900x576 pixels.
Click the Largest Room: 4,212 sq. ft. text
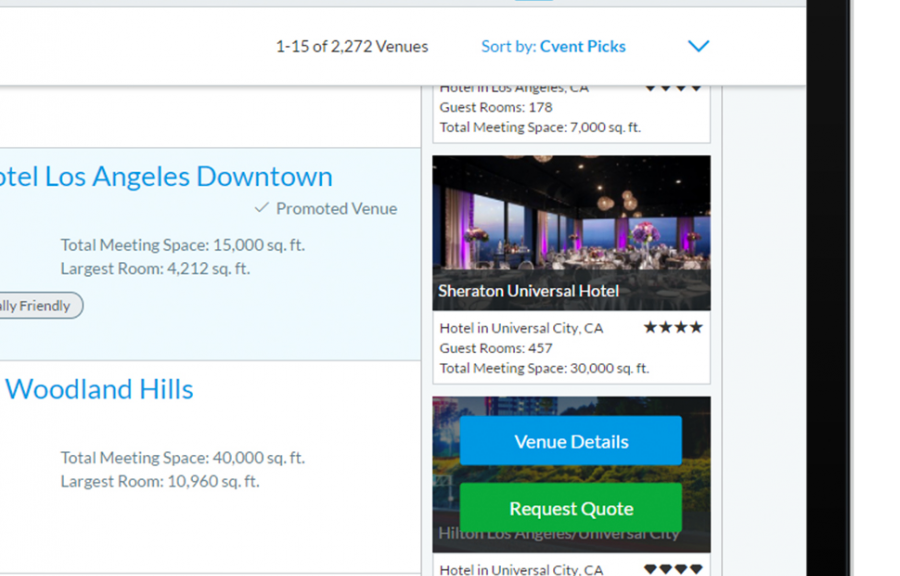[156, 268]
